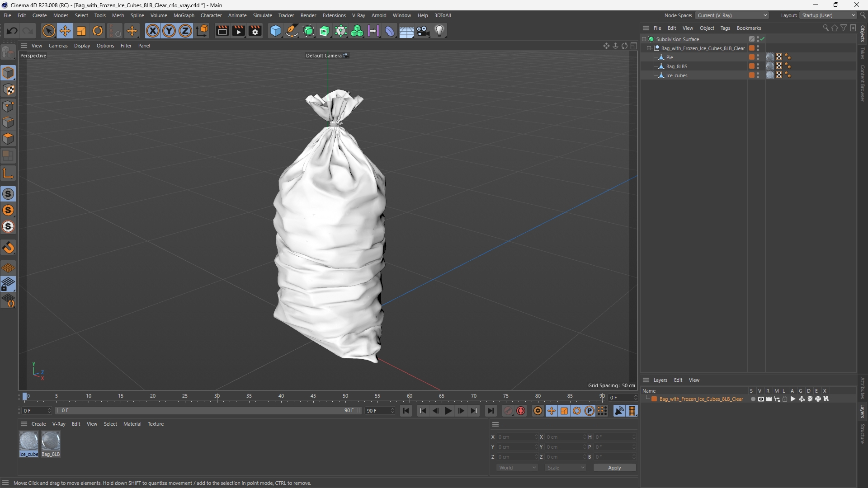Click the Render View clapperboard icon
Image resolution: width=868 pixels, height=488 pixels.
[x=222, y=31]
